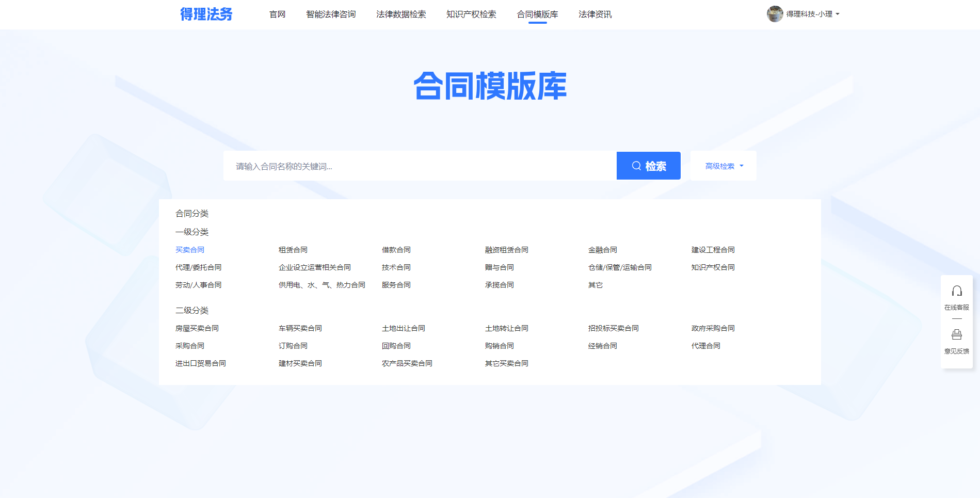Choose 政府采购合同 subcategory
The image size is (980, 498).
point(713,328)
